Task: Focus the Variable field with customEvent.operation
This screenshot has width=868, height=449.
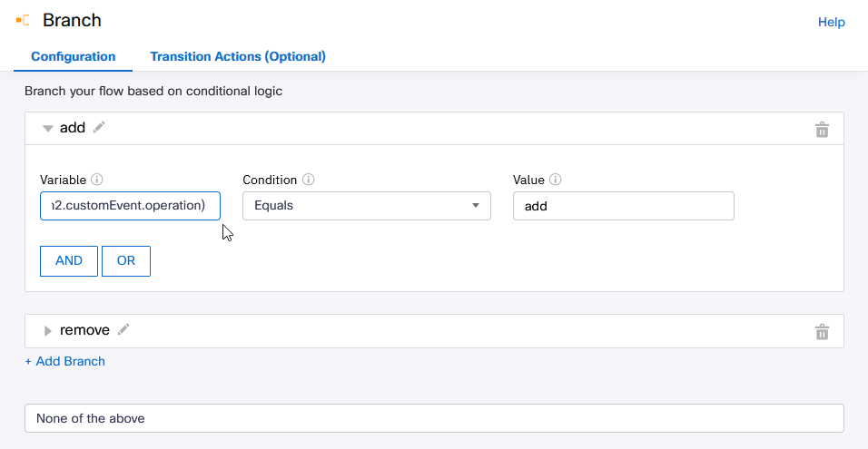Action: click(x=130, y=206)
